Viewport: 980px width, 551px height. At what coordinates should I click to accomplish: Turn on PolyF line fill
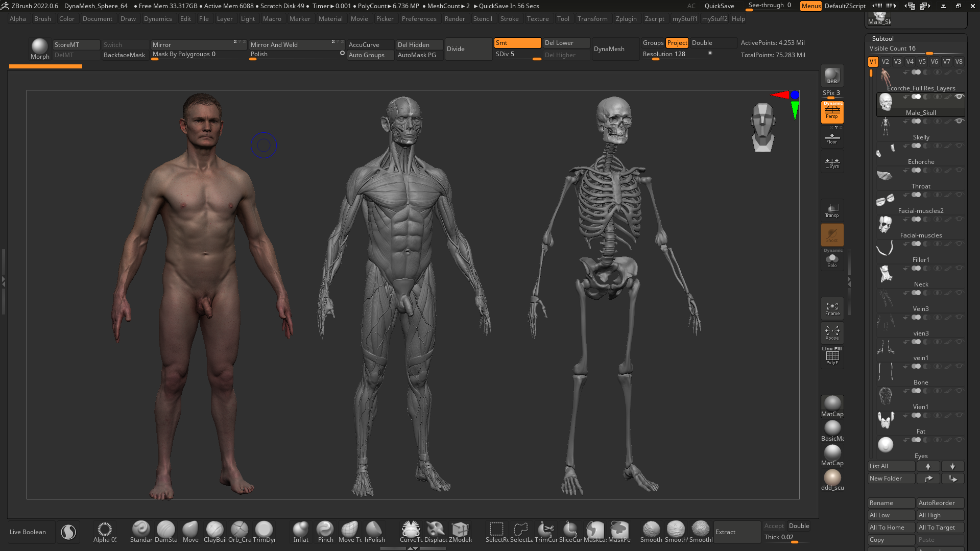coord(832,356)
